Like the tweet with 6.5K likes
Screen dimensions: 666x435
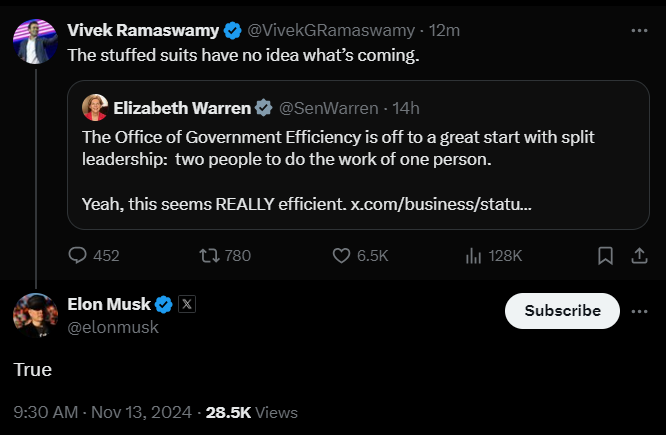pos(342,256)
